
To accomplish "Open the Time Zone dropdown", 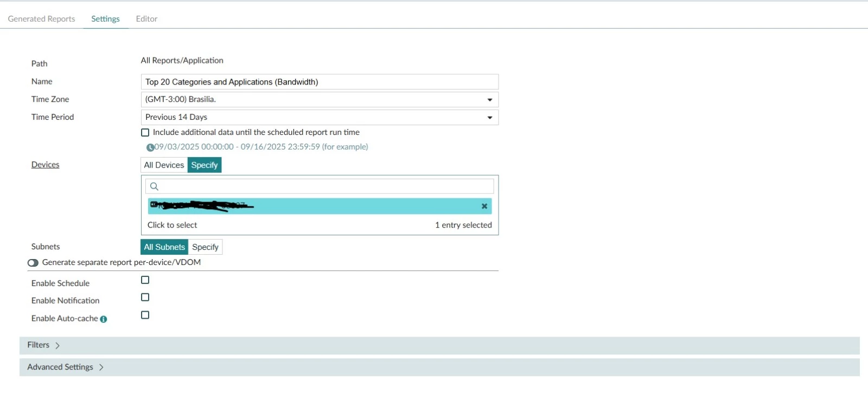I will (x=320, y=100).
